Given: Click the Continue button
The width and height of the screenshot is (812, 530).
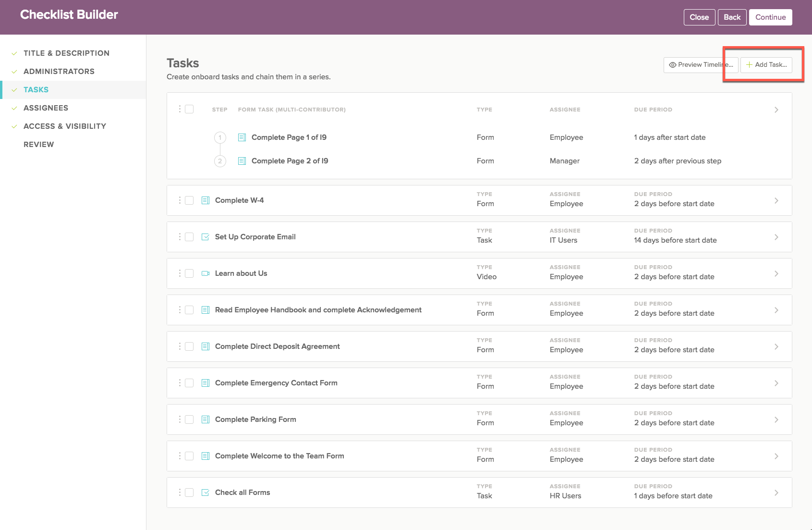Looking at the screenshot, I should point(771,17).
